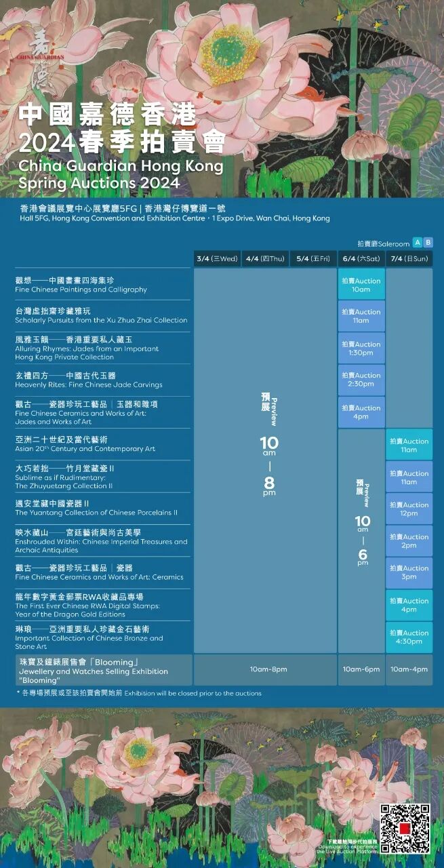Click the Preview 10am–8pm block
The height and width of the screenshot is (868, 444).
coord(265,461)
